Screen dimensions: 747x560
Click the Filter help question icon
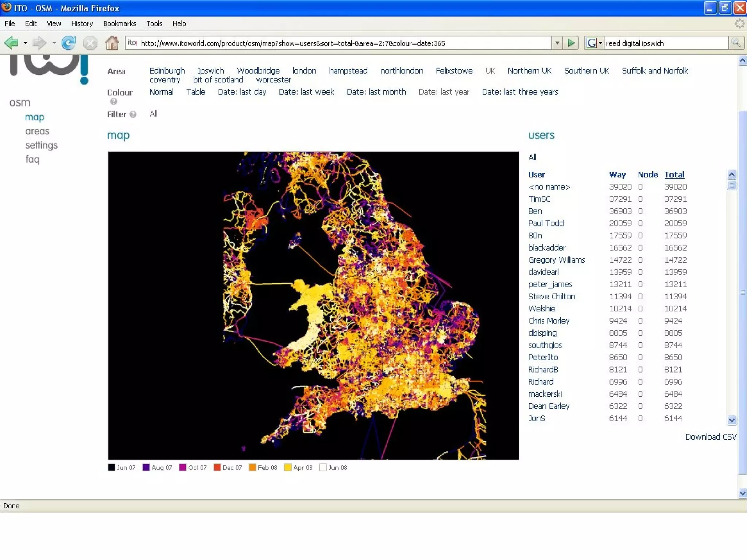(133, 114)
